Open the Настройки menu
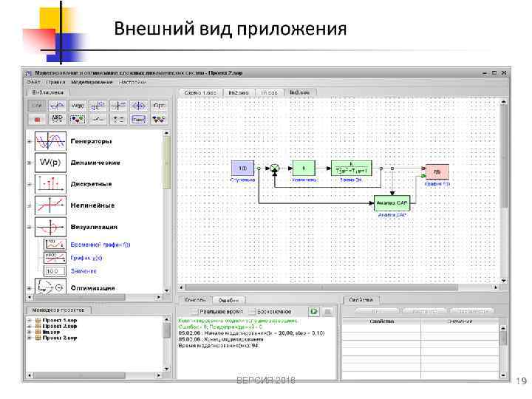532x399 pixels. [x=132, y=82]
